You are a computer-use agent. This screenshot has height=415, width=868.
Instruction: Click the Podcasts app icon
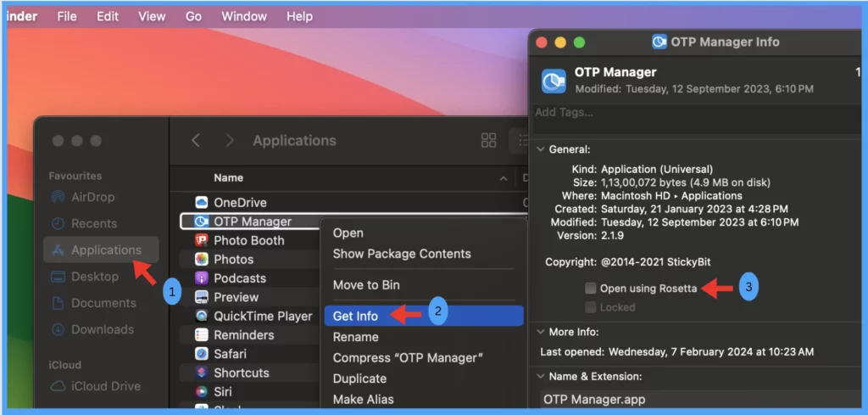coord(202,278)
